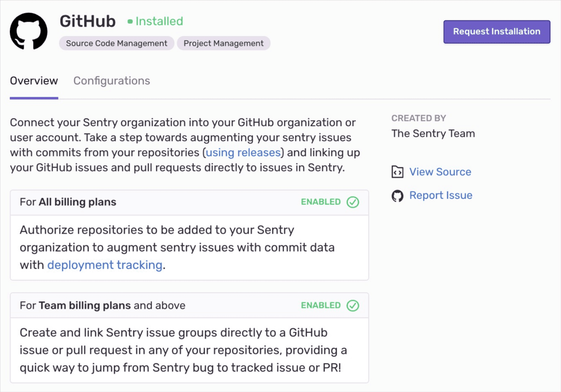
Task: Click the Source Code Management tag
Action: (116, 43)
